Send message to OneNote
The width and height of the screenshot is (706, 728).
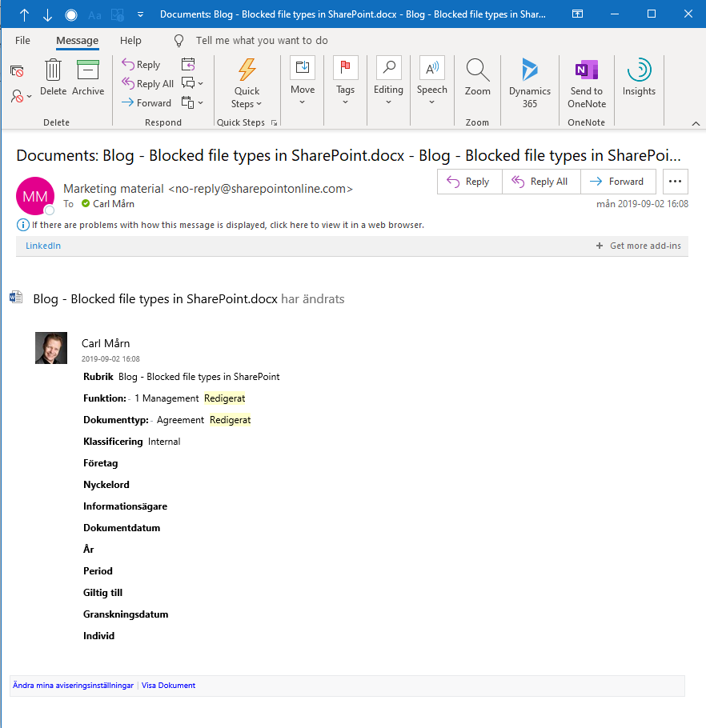(587, 82)
